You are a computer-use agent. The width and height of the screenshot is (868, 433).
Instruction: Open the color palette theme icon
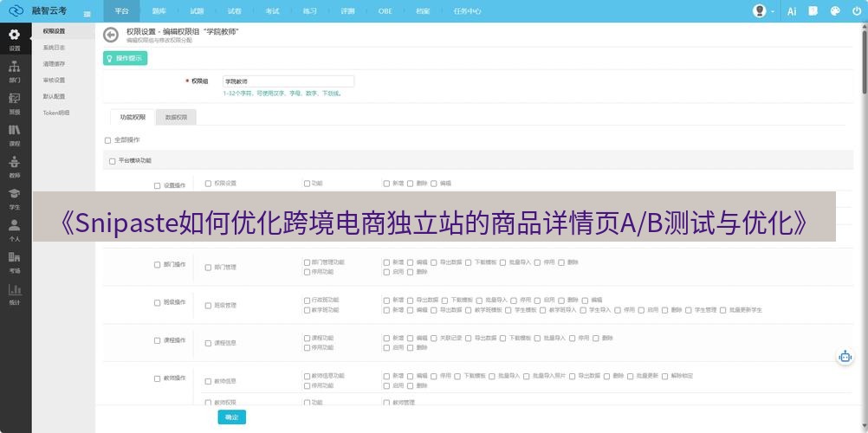pyautogui.click(x=835, y=10)
